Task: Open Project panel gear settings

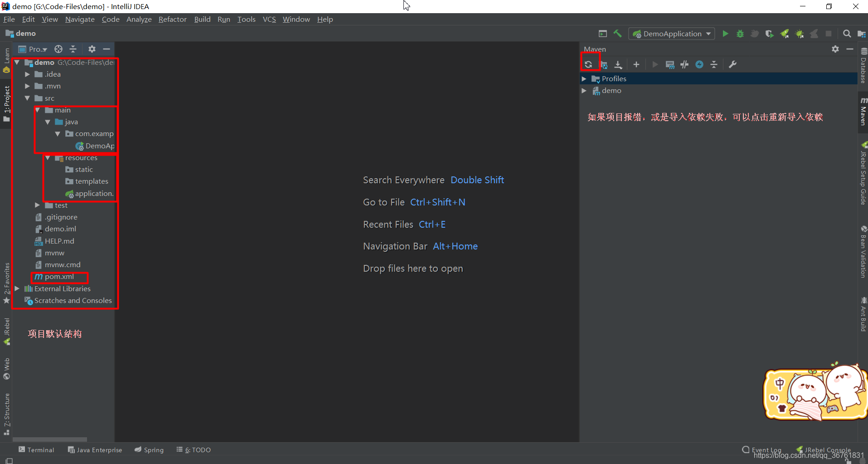Action: (92, 49)
